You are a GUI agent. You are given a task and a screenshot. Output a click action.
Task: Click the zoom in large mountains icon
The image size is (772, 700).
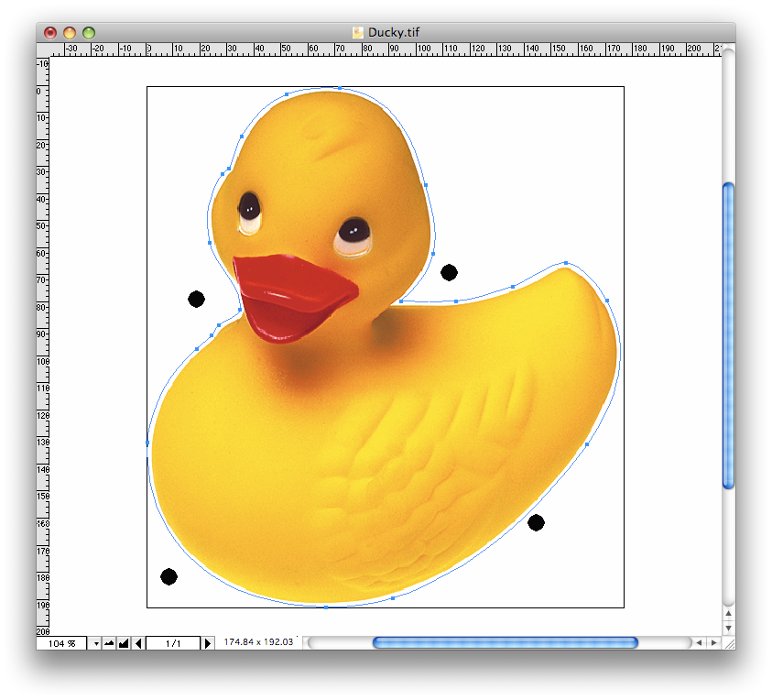pyautogui.click(x=123, y=643)
